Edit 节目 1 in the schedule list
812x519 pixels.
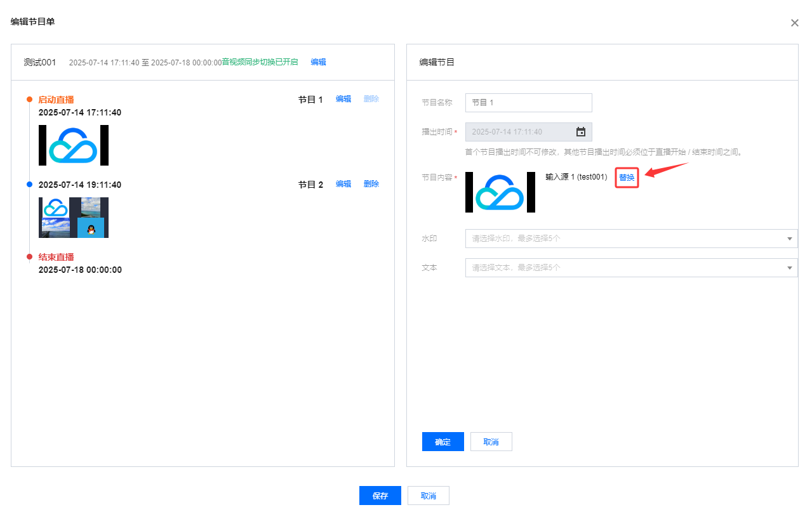[343, 99]
